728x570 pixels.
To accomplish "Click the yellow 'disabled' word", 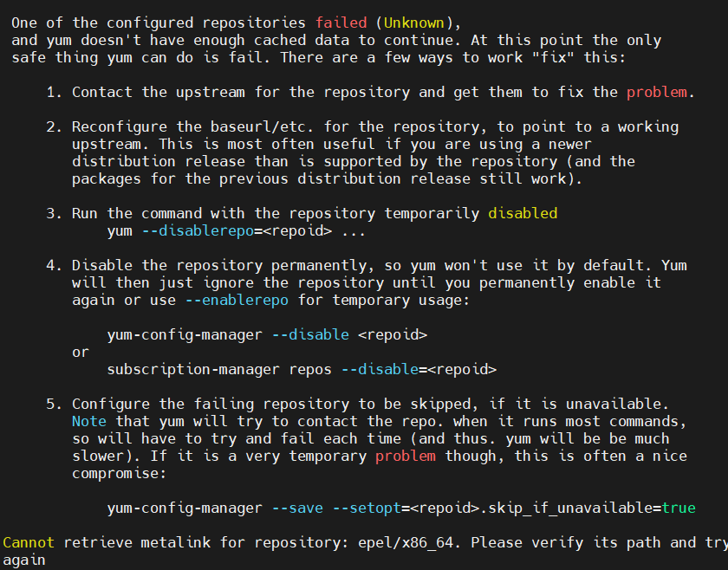I will click(x=523, y=213).
